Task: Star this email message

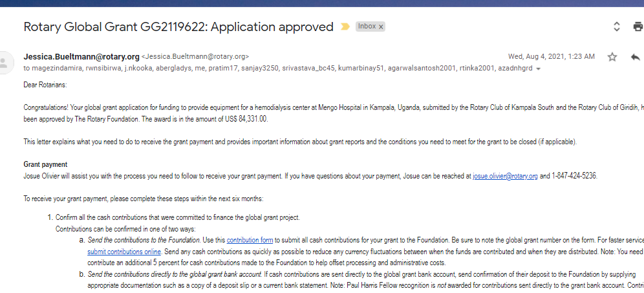Action: (x=612, y=57)
